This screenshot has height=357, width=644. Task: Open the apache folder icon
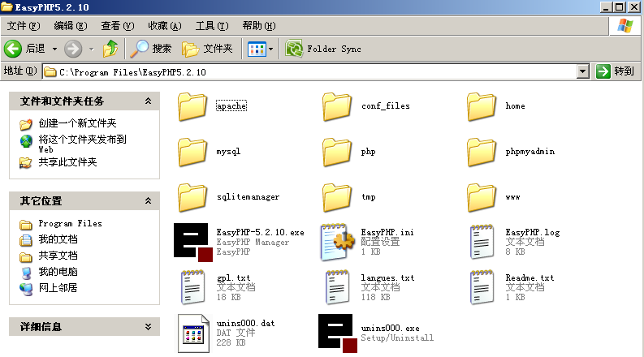click(x=192, y=106)
